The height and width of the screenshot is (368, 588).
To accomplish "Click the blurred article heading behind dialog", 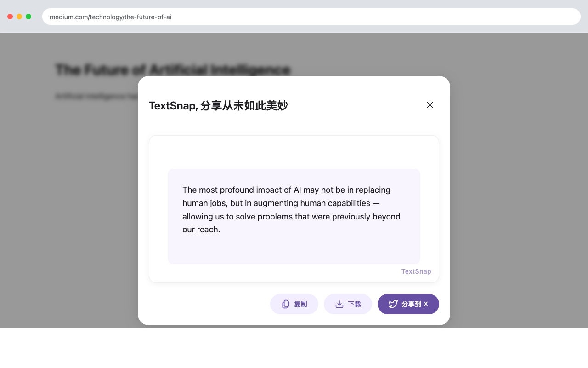I will coord(173,69).
